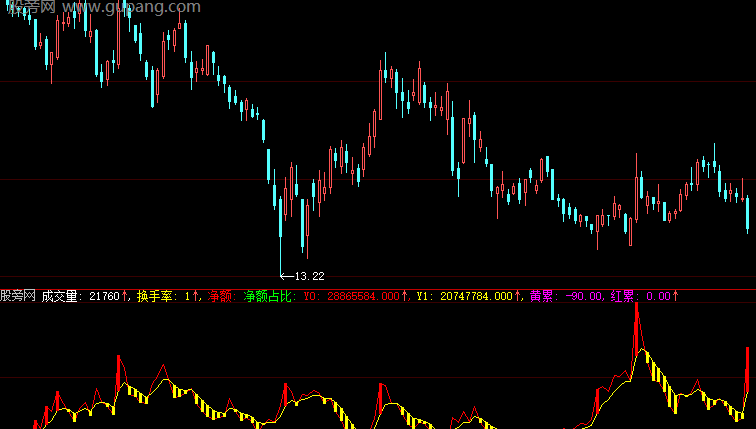Image resolution: width=756 pixels, height=429 pixels.
Task: Click the 黄累: -90.00 readout
Action: pyautogui.click(x=566, y=296)
